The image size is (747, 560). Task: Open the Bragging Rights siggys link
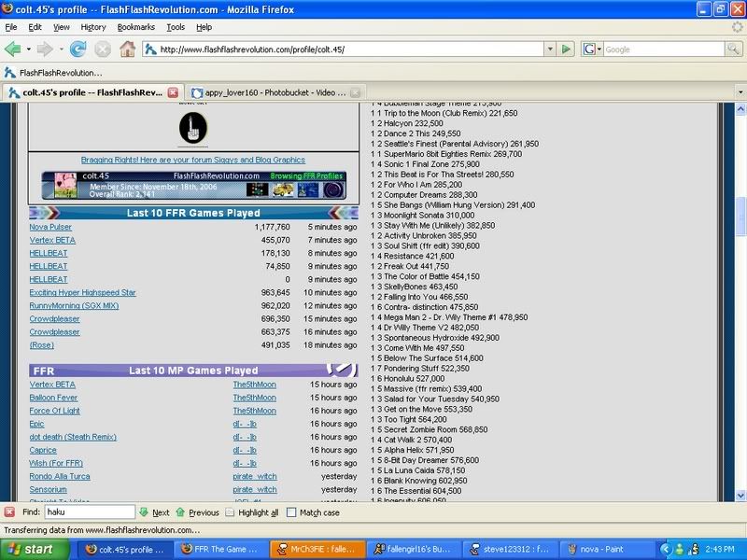(193, 160)
